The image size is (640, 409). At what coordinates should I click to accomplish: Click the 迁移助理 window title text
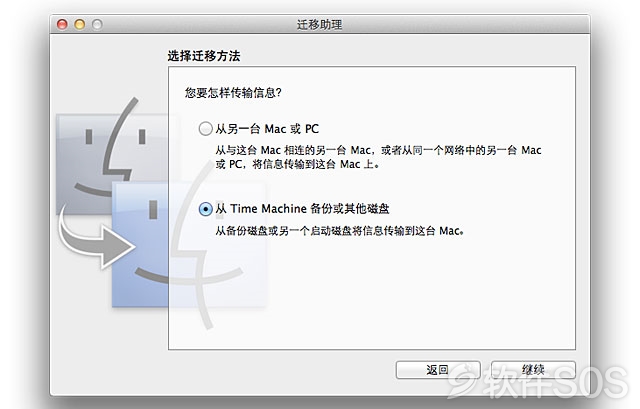(319, 24)
